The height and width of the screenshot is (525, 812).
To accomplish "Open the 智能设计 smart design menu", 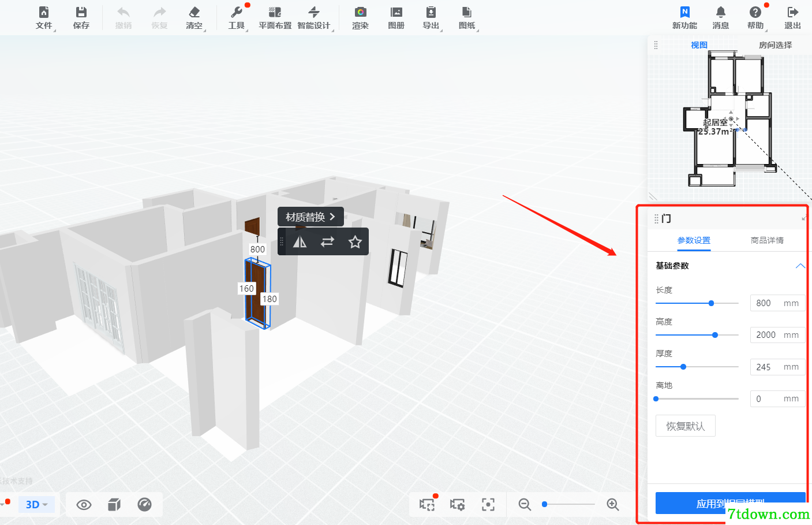I will point(314,18).
